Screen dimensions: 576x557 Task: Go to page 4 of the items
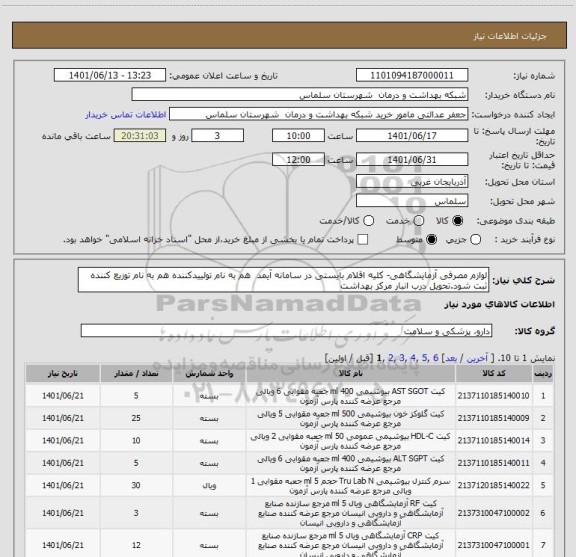pyautogui.click(x=413, y=358)
